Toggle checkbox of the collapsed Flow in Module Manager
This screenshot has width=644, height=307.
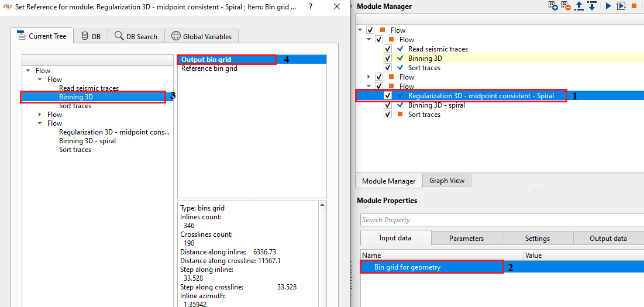(x=378, y=77)
